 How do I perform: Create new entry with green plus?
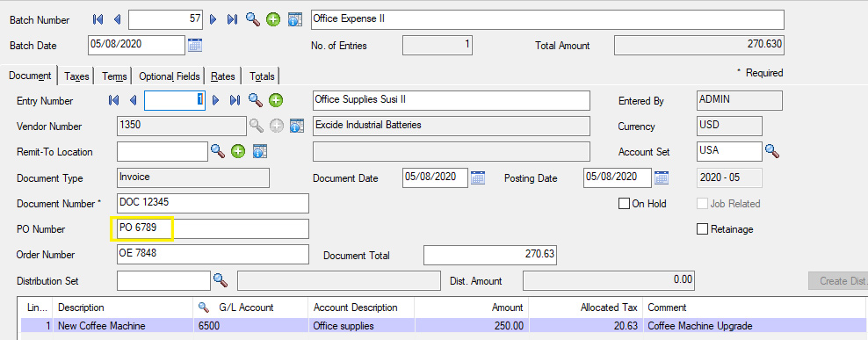tap(276, 101)
